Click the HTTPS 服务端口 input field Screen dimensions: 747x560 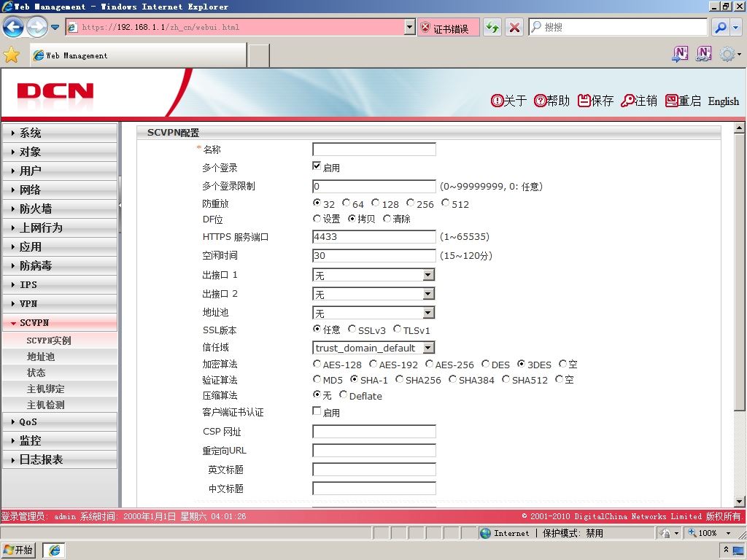tap(374, 237)
